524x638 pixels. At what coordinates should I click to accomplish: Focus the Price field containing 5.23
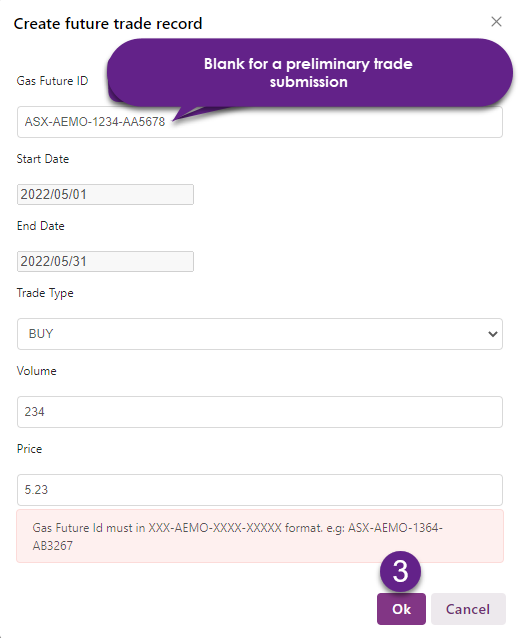click(260, 490)
